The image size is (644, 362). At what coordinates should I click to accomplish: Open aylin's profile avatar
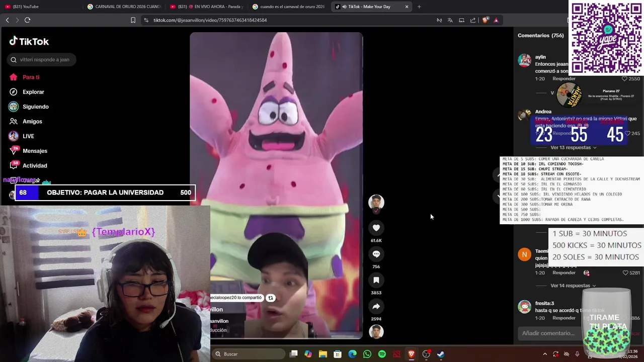524,60
